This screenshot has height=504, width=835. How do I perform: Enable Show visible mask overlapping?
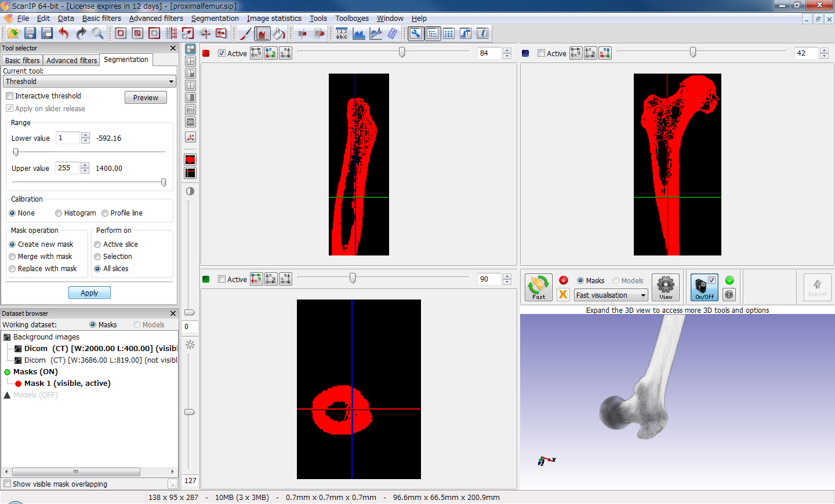point(8,484)
